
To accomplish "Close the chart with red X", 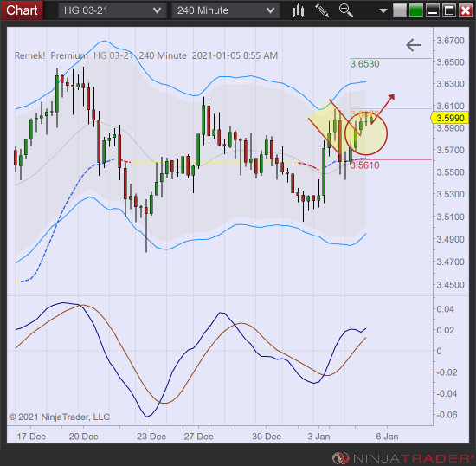I will [x=465, y=11].
